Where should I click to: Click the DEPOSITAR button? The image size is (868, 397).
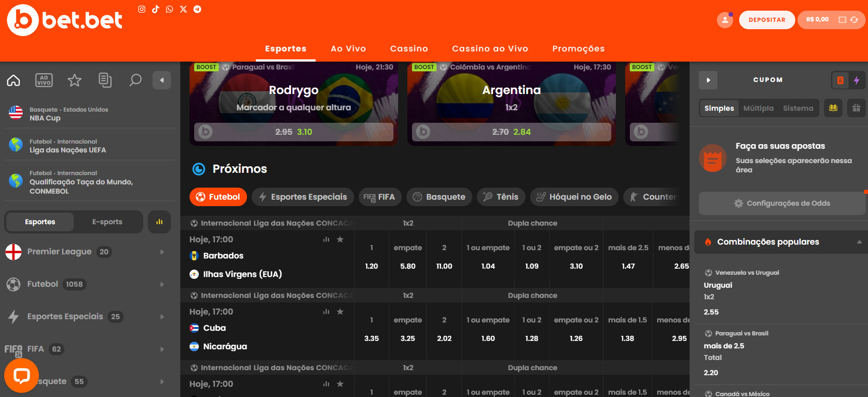pyautogui.click(x=767, y=20)
